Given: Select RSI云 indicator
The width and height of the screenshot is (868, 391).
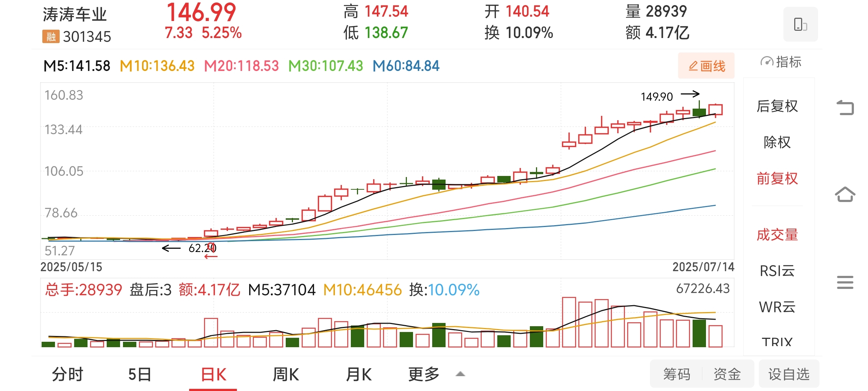Looking at the screenshot, I should (777, 271).
